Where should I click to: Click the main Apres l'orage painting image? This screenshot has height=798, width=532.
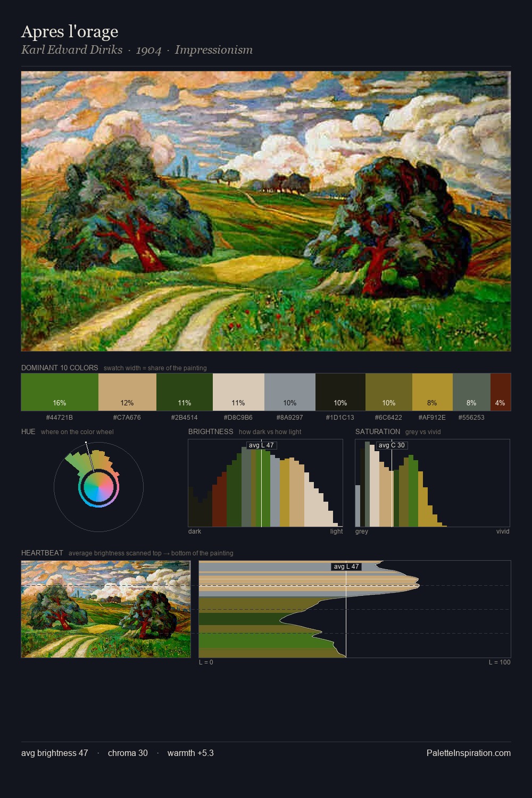point(266,211)
